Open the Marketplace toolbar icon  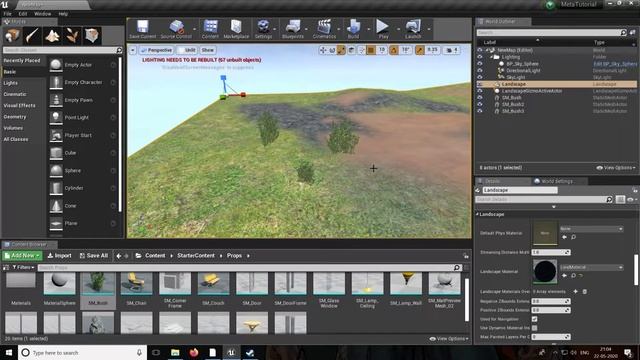pyautogui.click(x=236, y=29)
